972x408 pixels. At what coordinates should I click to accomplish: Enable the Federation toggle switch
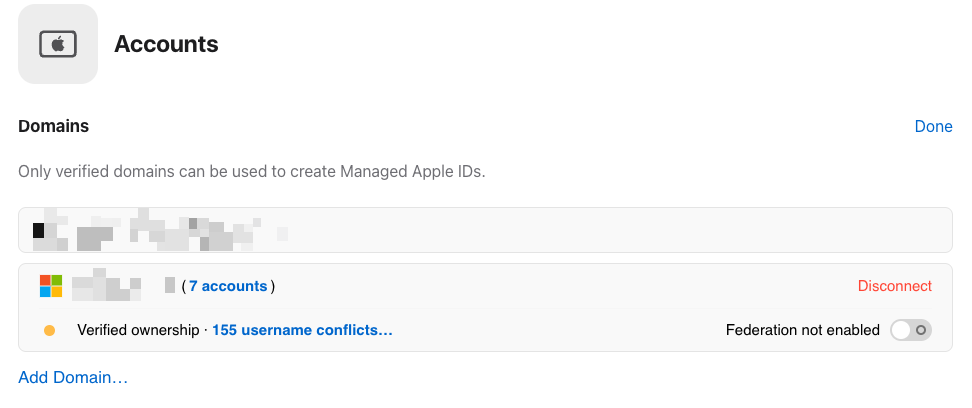pos(911,330)
